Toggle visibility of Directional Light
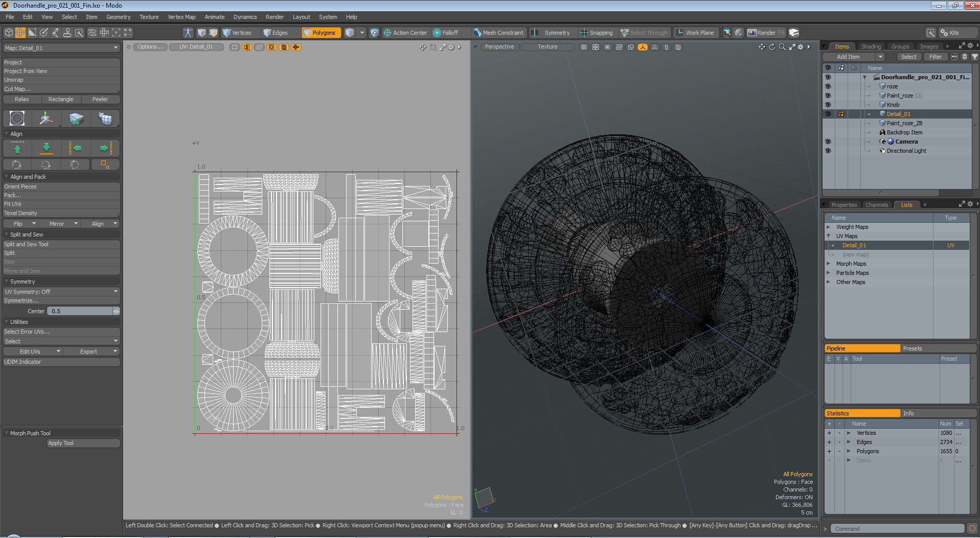The width and height of the screenshot is (980, 538). click(828, 151)
